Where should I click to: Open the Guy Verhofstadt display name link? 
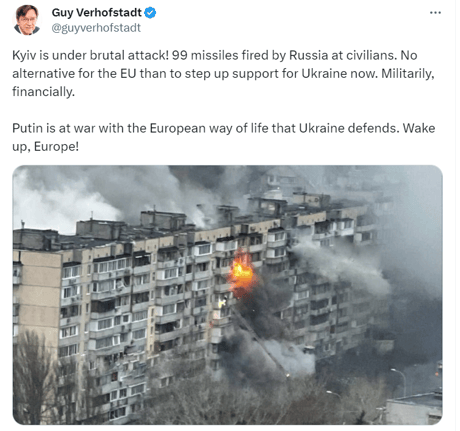click(97, 13)
